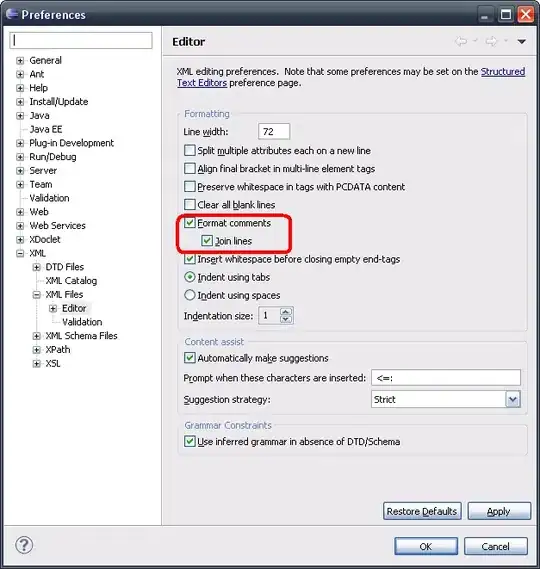
Task: Click the prompt characters input field
Action: [x=446, y=378]
